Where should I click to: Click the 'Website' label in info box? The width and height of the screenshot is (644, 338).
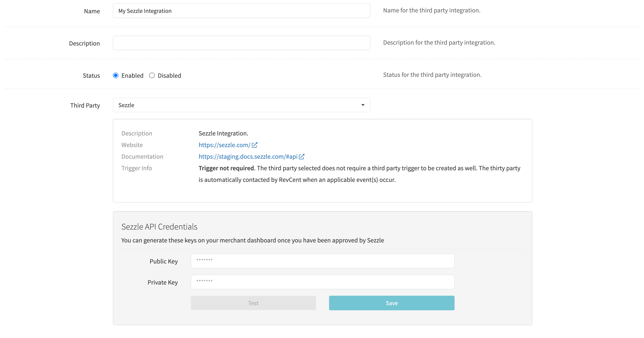click(132, 145)
